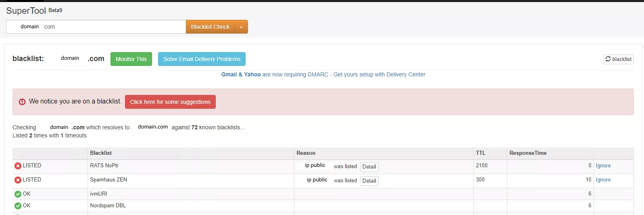Click into the domain search input field
This screenshot has width=644, height=215.
pos(96,27)
